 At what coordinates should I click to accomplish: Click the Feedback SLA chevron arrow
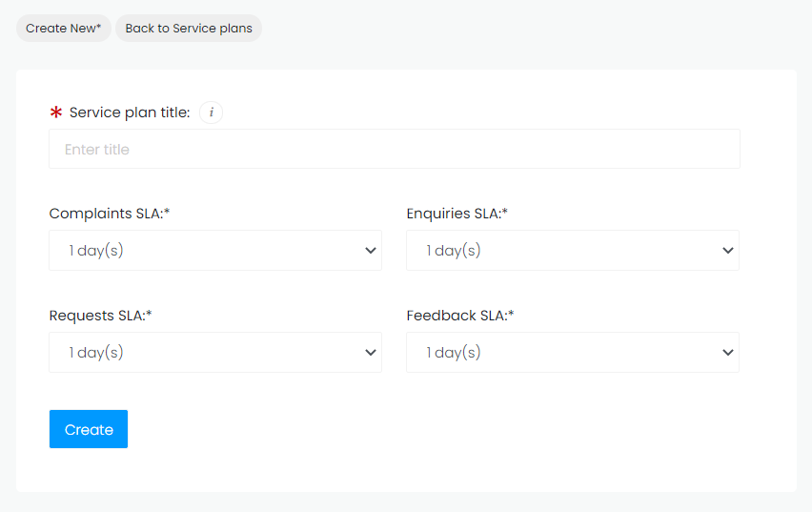coord(728,353)
